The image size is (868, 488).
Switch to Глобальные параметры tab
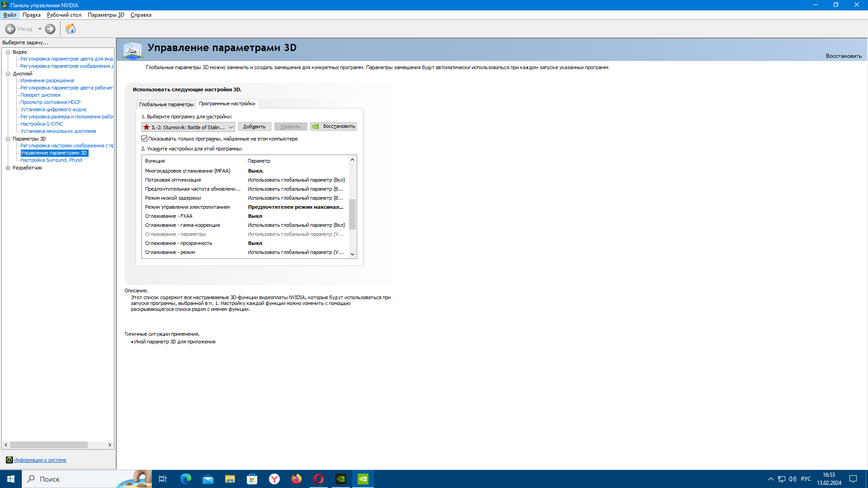(x=166, y=104)
